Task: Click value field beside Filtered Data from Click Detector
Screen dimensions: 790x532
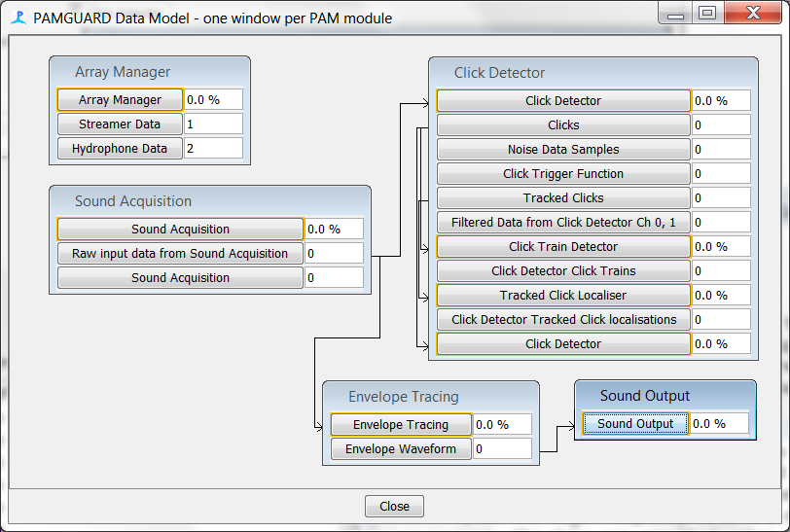Action: pyautogui.click(x=721, y=222)
